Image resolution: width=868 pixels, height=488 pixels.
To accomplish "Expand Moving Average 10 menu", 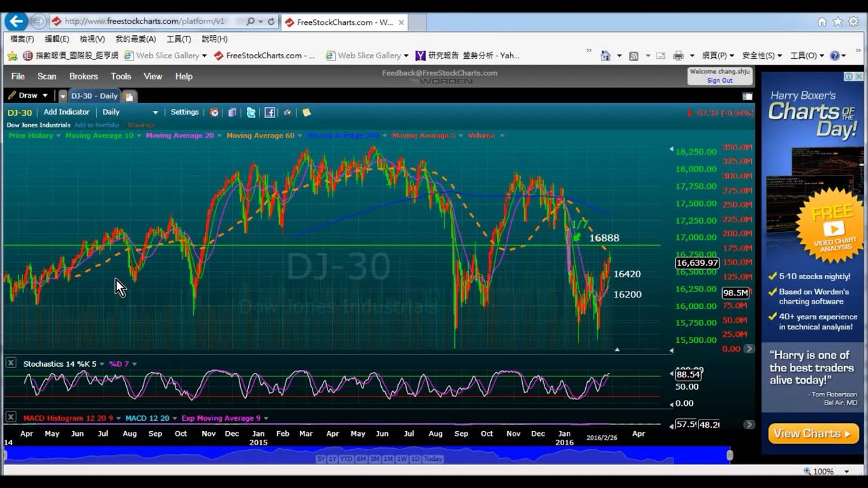I will coord(139,136).
